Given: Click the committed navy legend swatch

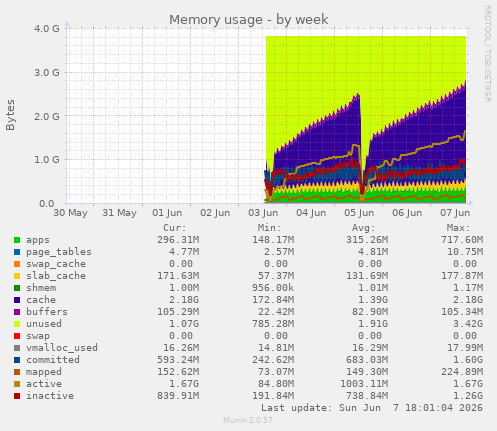Looking at the screenshot, I should coord(17,360).
